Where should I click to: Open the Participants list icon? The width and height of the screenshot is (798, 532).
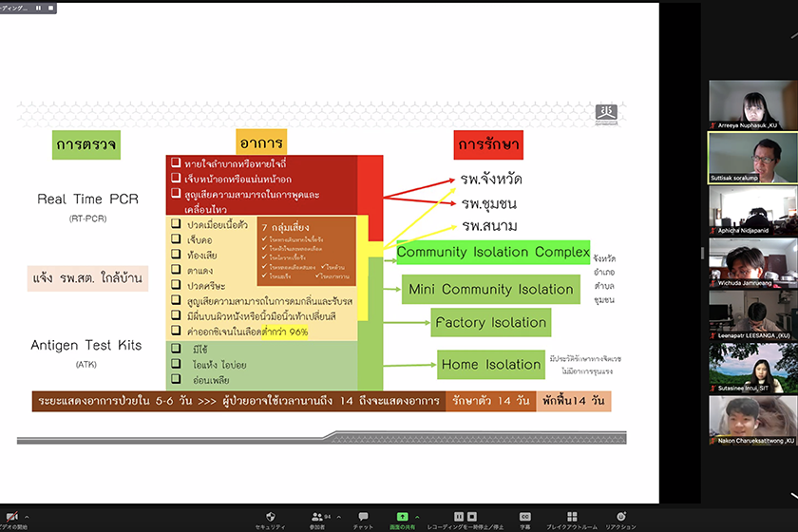tap(316, 516)
